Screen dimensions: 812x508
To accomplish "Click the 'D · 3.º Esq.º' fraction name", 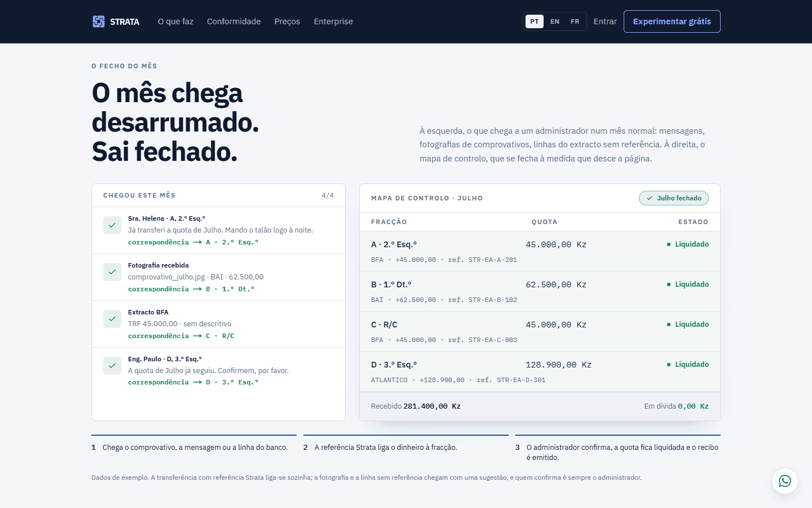I will [x=394, y=365].
